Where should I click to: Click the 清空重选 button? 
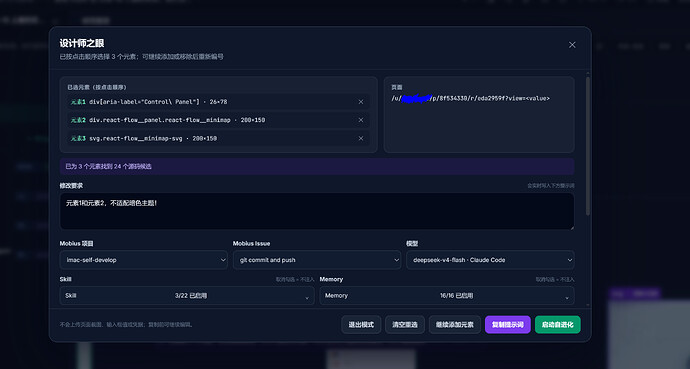(x=405, y=325)
